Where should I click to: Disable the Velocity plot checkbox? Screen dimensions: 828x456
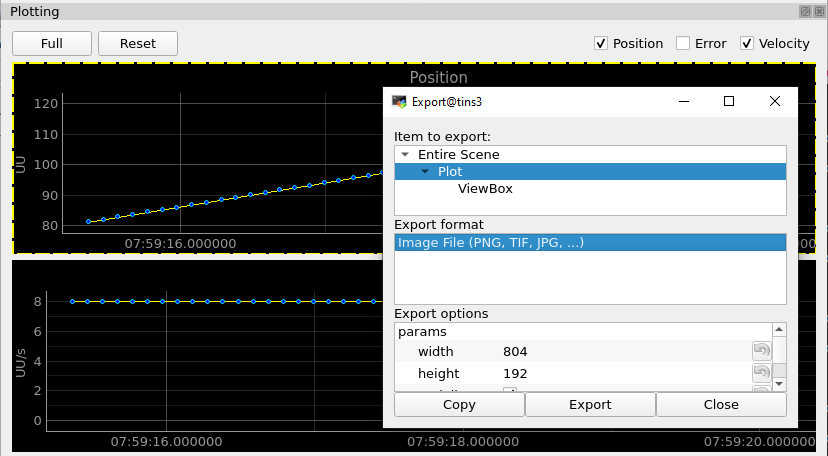pos(747,43)
